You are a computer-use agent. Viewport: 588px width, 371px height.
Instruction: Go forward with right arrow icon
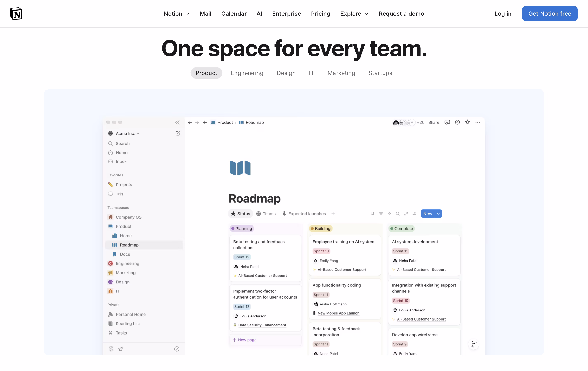[197, 122]
